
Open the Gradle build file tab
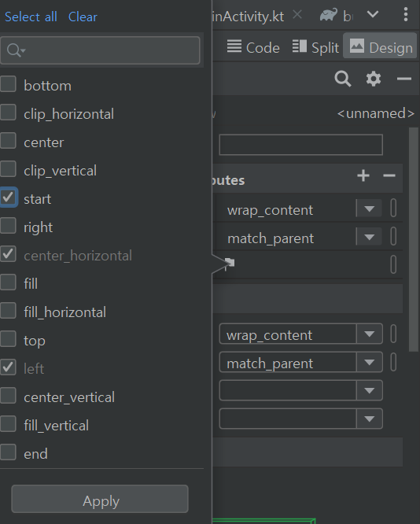pyautogui.click(x=337, y=16)
